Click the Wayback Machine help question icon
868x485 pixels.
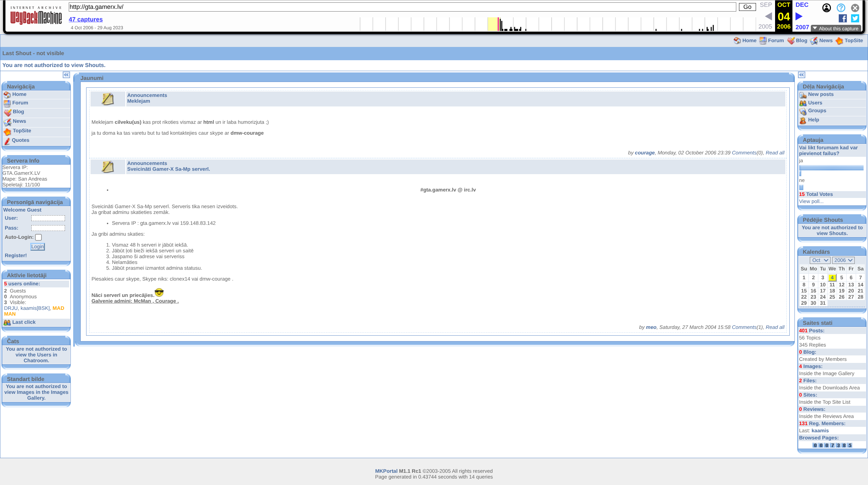(841, 8)
